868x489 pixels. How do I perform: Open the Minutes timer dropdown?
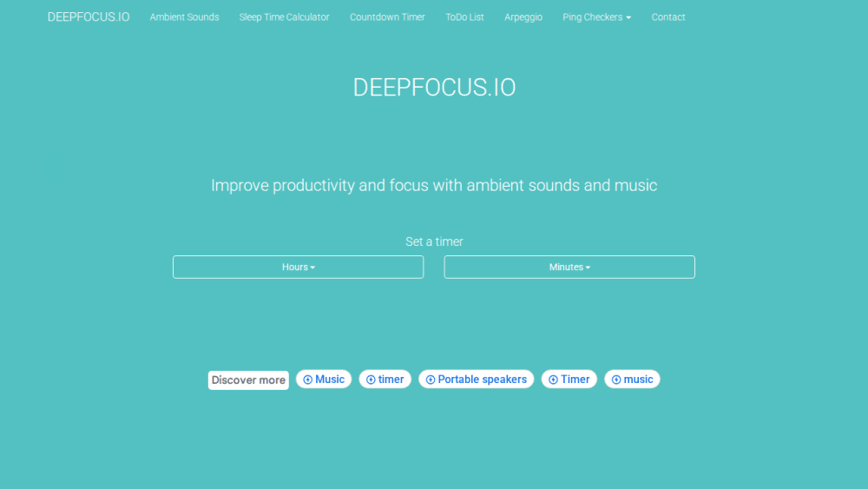click(569, 267)
